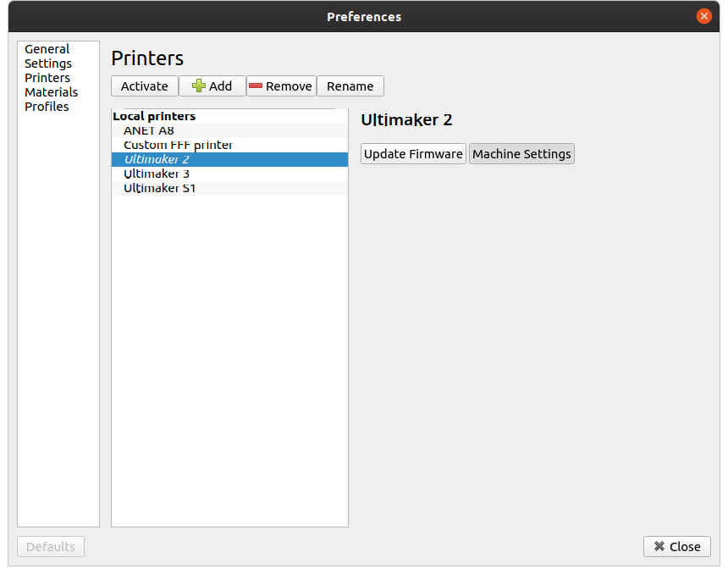The width and height of the screenshot is (728, 574).
Task: Remove the selected printer
Action: [x=281, y=86]
